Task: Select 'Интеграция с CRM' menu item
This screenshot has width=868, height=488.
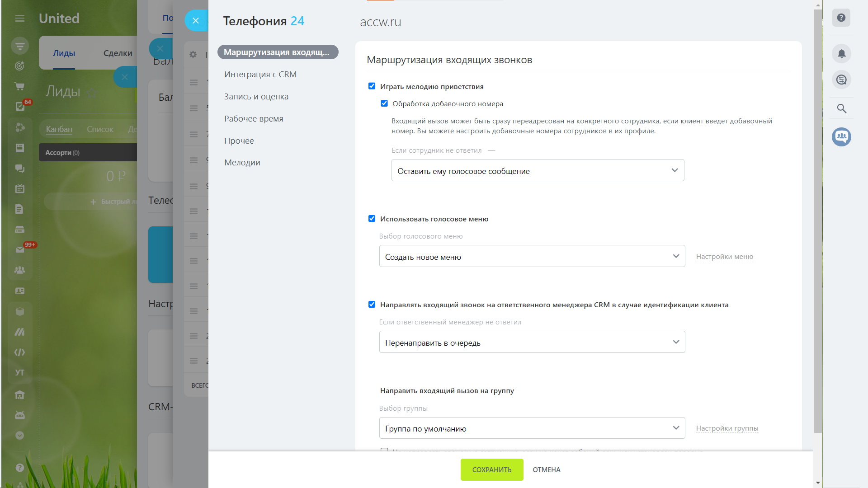Action: [x=260, y=75]
